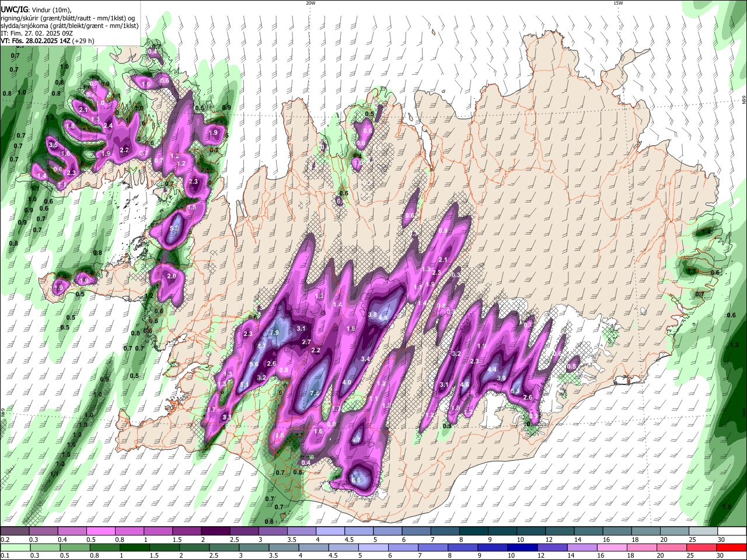This screenshot has height=560, width=747.
Task: Click the '4.4' precipitation value on the map
Action: click(x=492, y=369)
